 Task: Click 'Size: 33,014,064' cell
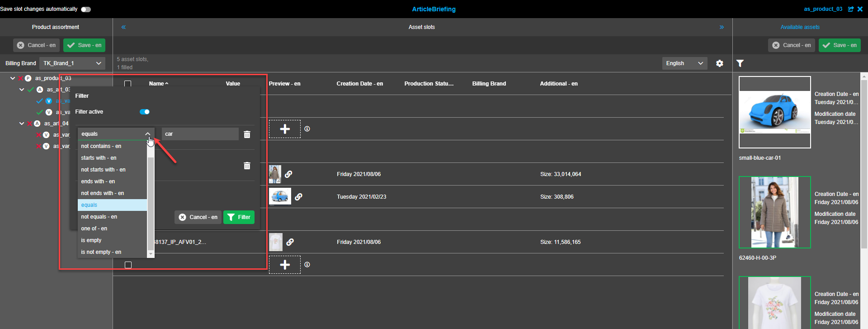(561, 174)
